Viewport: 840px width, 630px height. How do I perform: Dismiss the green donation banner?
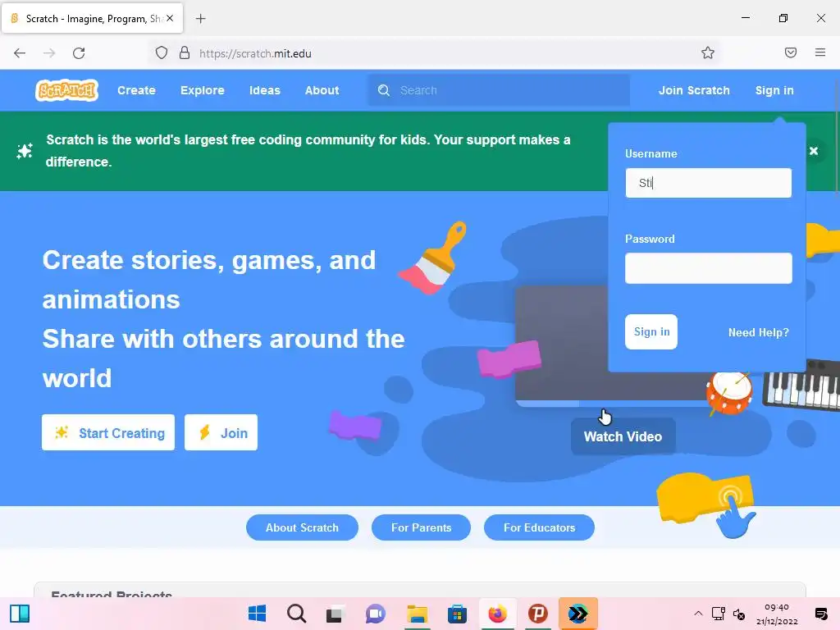coord(814,151)
